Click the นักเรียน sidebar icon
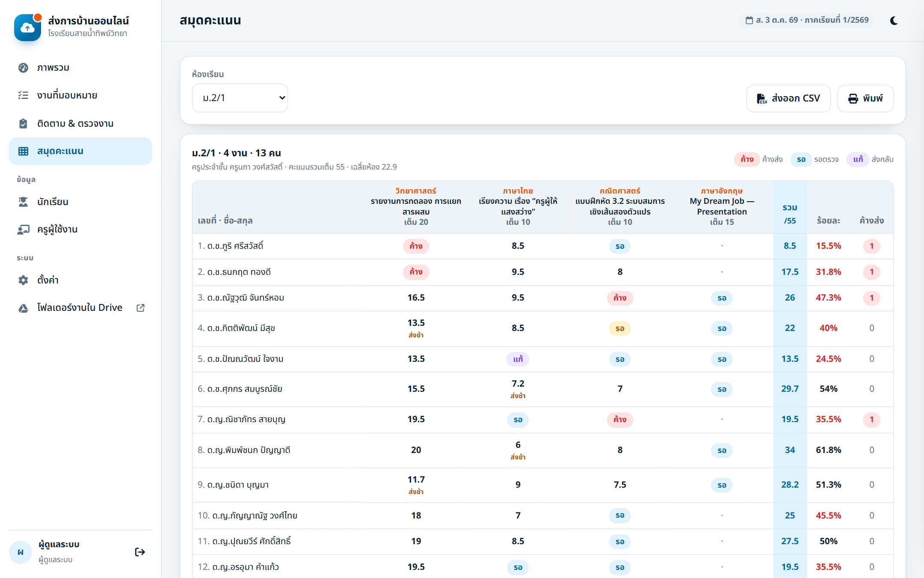Screen dimensions: 924x578 pos(23,202)
